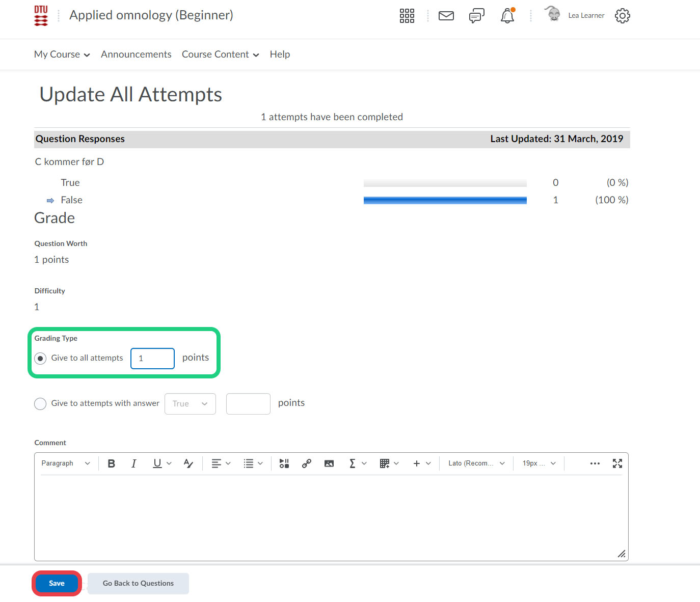The width and height of the screenshot is (700, 602).
Task: Click the Save button
Action: [x=57, y=583]
